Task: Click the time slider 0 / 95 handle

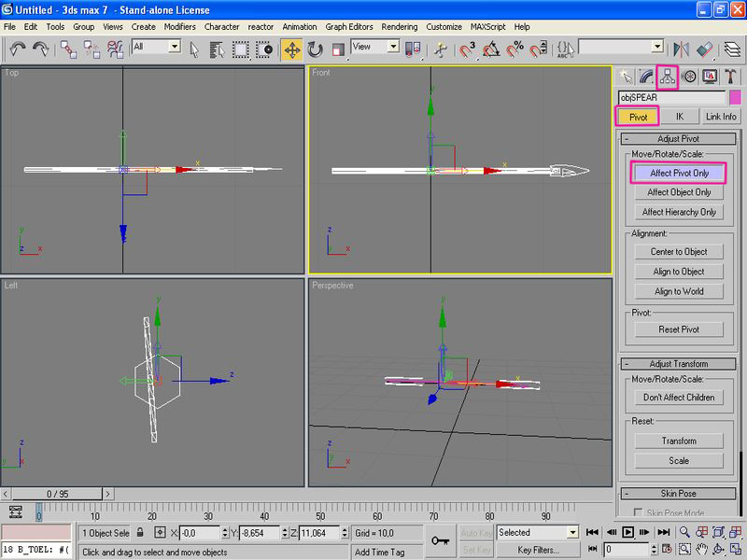Action: [57, 494]
